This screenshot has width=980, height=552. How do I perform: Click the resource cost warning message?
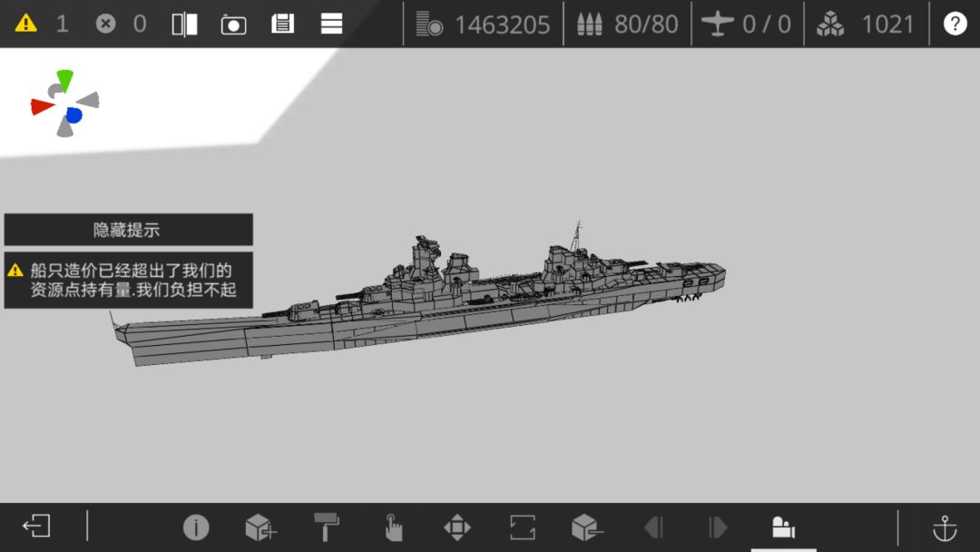(x=129, y=280)
